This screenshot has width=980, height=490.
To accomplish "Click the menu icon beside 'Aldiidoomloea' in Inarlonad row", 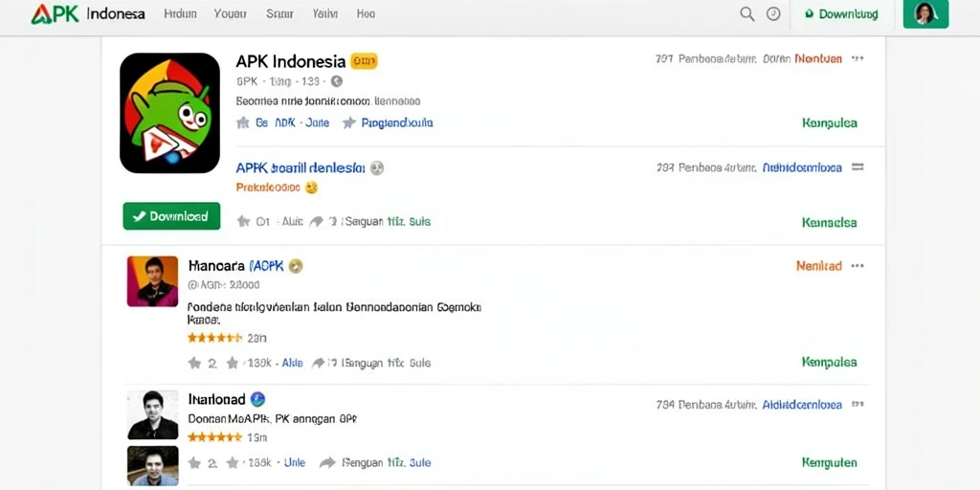I will pos(857,405).
